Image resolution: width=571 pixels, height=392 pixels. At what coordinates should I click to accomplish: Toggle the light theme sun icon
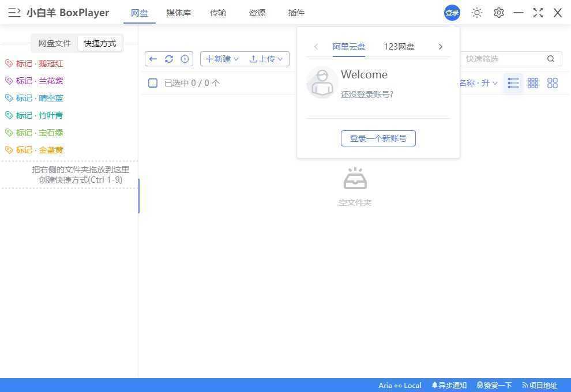[477, 12]
